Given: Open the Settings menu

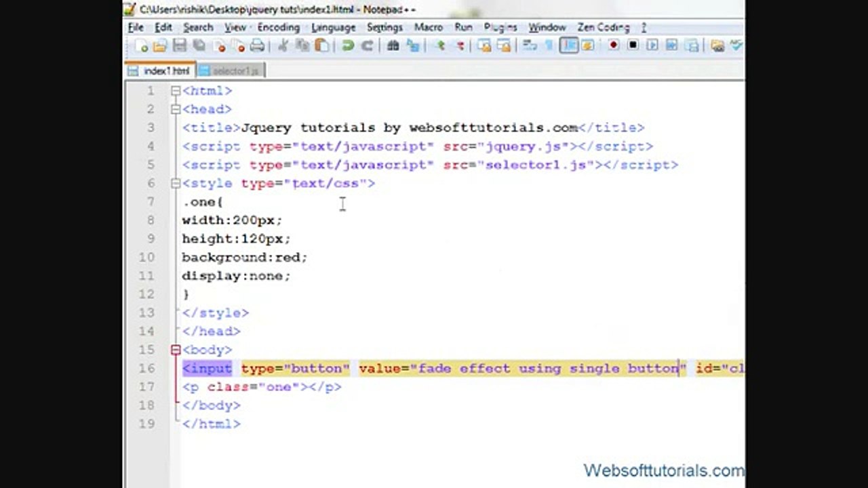Looking at the screenshot, I should (x=384, y=27).
